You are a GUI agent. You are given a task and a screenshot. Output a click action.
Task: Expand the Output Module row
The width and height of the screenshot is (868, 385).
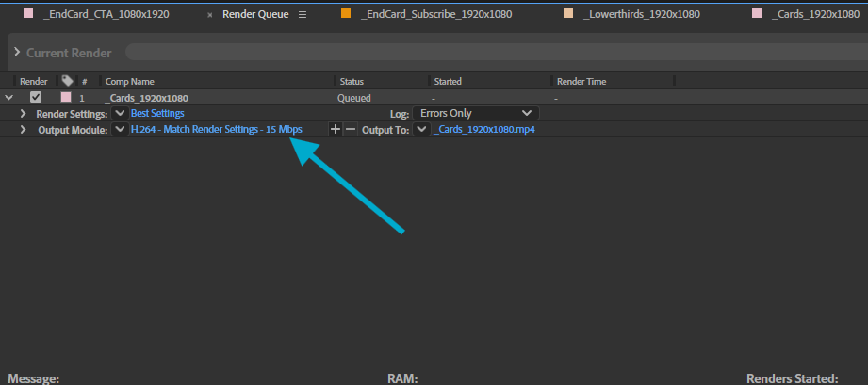23,130
